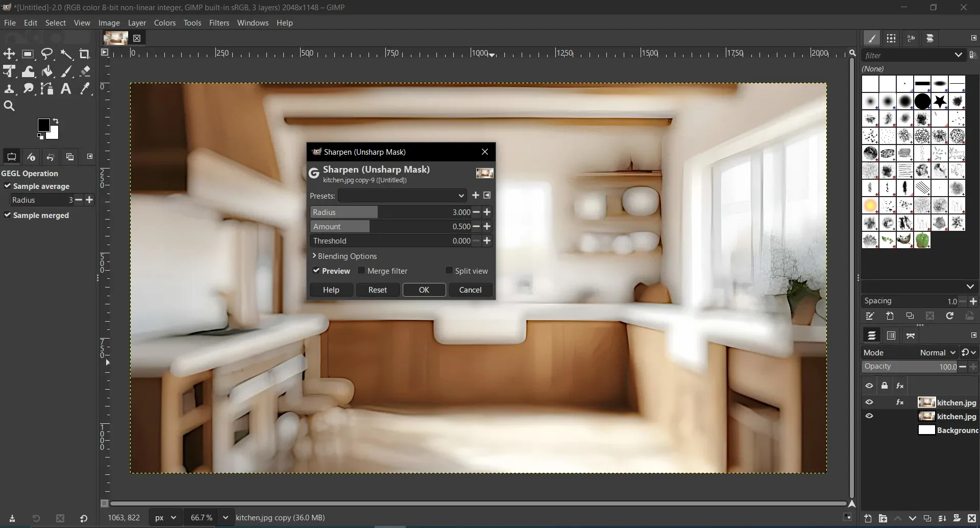Viewport: 980px width, 528px height.
Task: Select the Fuzzy Select wand tool
Action: [66, 54]
